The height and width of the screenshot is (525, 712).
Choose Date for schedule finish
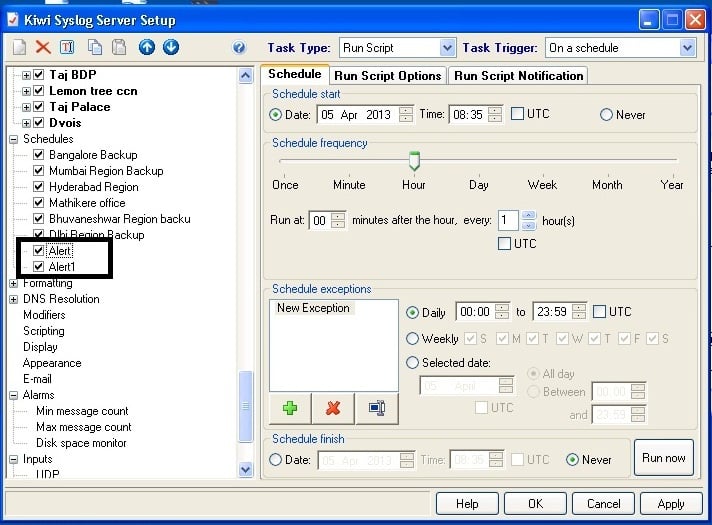click(275, 460)
